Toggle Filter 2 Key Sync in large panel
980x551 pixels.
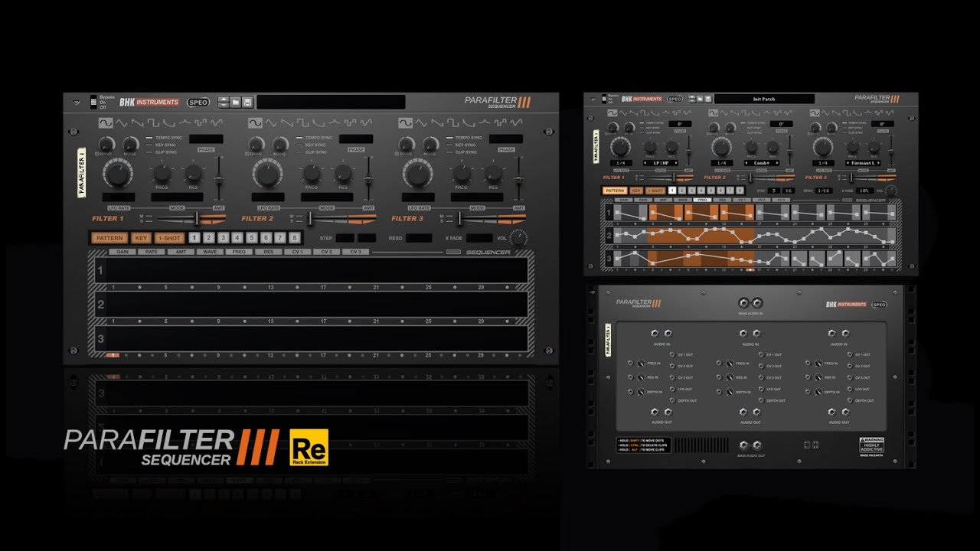click(x=299, y=145)
